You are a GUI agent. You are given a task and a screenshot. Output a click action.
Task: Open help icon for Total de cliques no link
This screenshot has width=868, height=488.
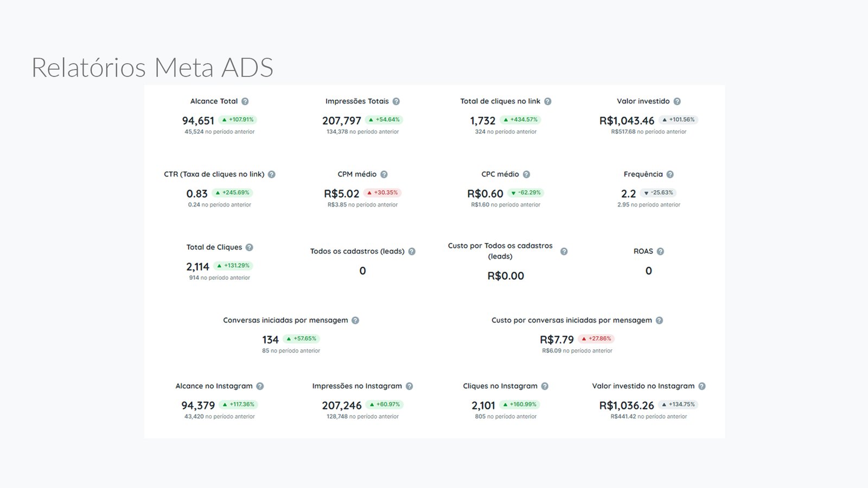(x=548, y=101)
